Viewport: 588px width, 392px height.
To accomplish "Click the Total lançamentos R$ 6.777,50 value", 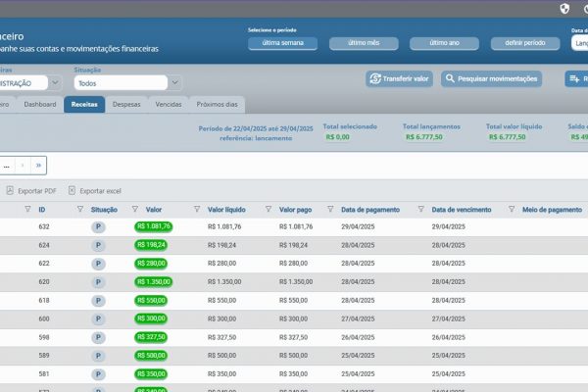I will [424, 137].
